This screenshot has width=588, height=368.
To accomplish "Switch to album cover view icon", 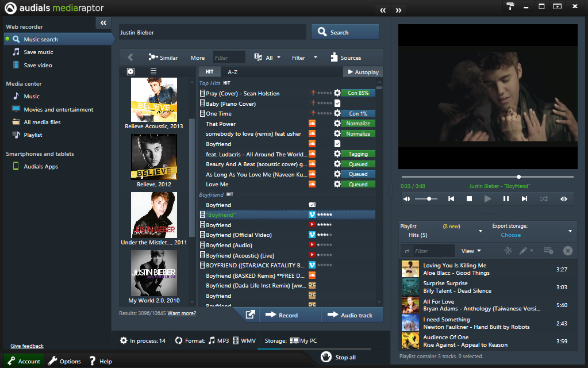I will 130,71.
